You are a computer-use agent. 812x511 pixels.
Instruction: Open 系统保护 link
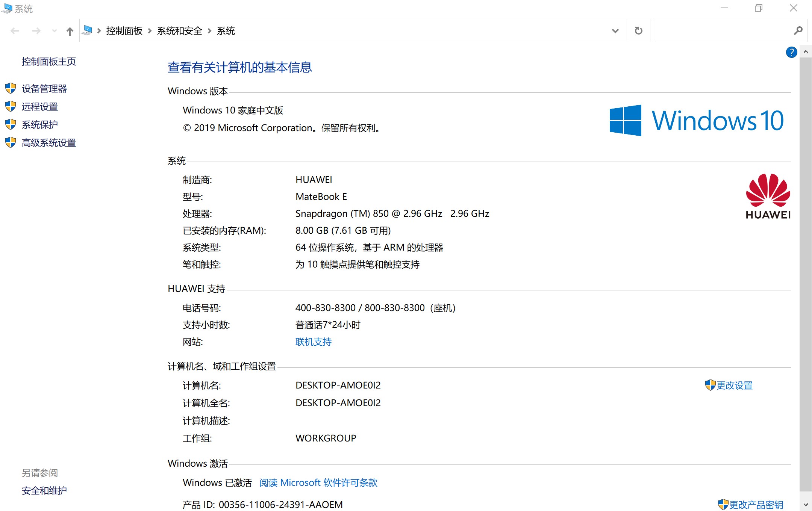click(x=40, y=125)
